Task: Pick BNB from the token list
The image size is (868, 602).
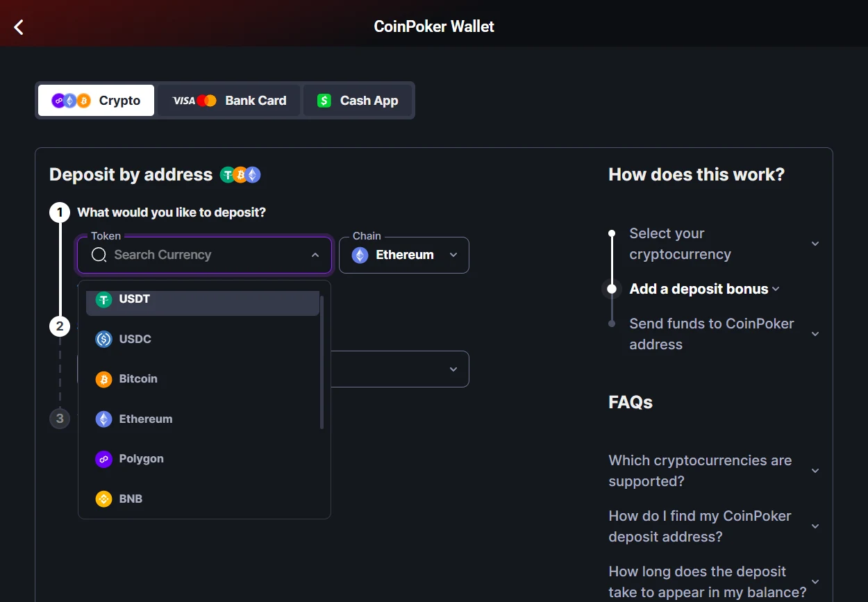Action: click(x=203, y=499)
